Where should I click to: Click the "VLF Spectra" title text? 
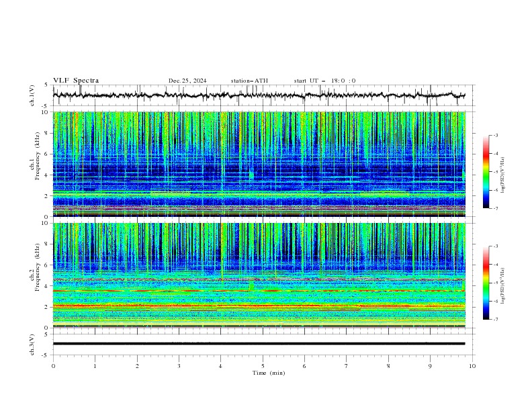pos(76,81)
